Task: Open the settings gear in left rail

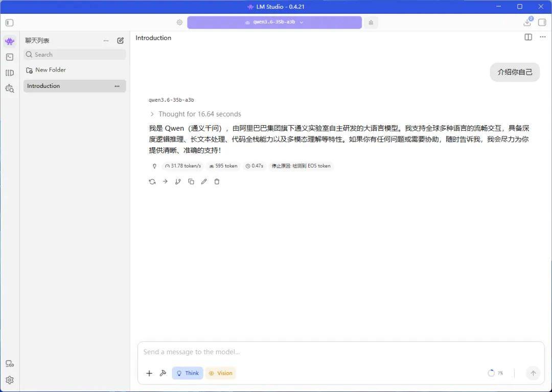Action: (x=10, y=380)
